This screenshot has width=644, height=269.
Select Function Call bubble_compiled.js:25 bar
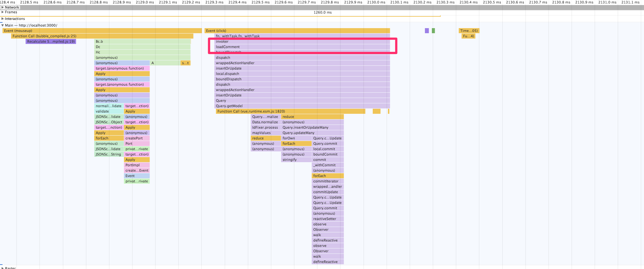coord(102,36)
